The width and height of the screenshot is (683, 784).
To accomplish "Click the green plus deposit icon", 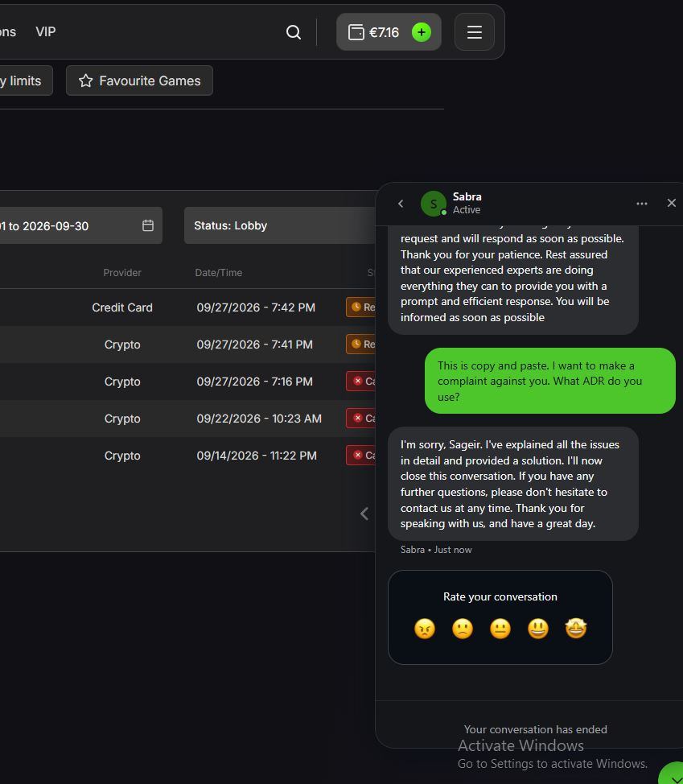I will click(x=422, y=32).
